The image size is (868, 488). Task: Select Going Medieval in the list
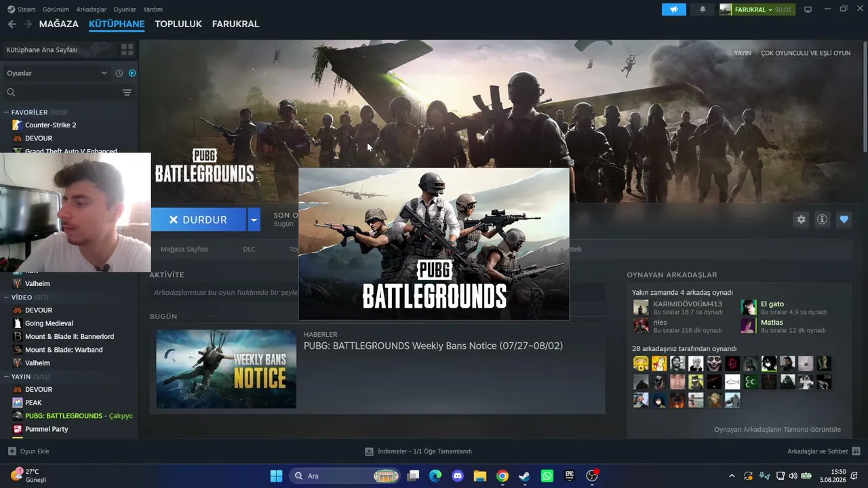point(49,323)
